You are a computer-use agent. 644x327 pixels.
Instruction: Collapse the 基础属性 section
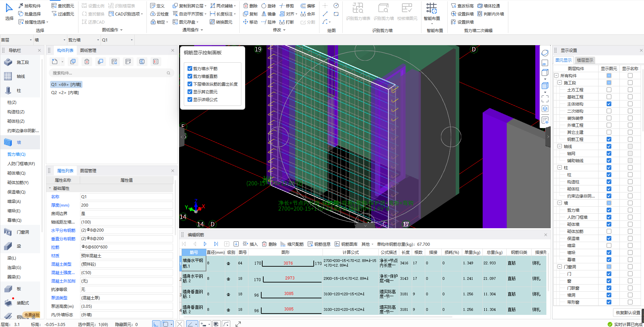(x=50, y=188)
